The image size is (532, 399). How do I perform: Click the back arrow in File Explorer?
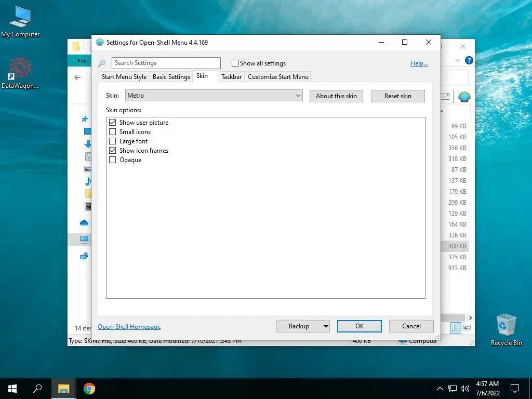[77, 77]
